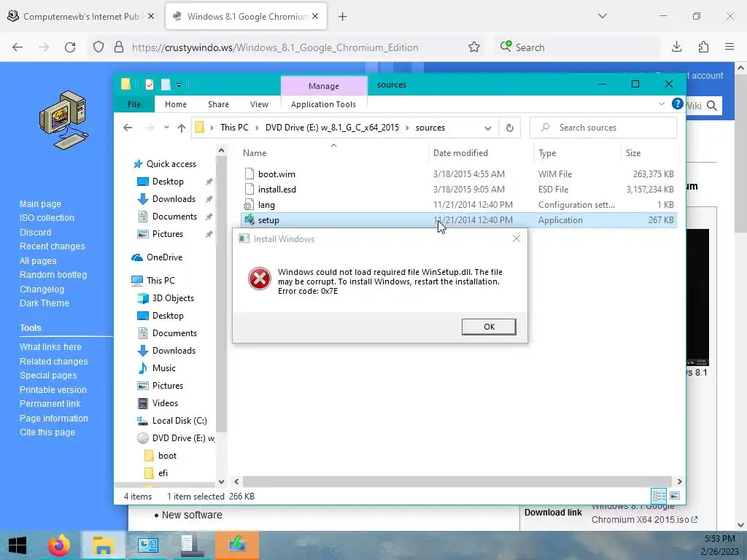This screenshot has width=747, height=560.
Task: Bookmark this page with star icon
Action: (x=474, y=47)
